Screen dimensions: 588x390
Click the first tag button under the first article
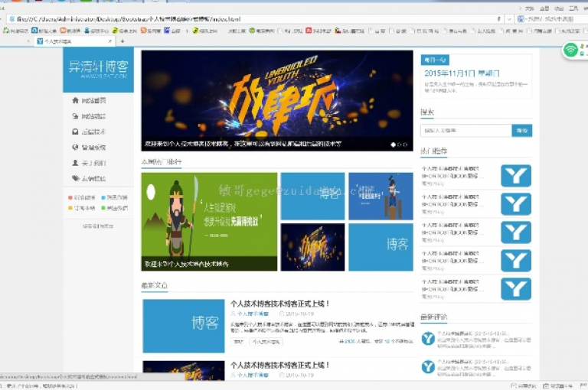pyautogui.click(x=239, y=342)
